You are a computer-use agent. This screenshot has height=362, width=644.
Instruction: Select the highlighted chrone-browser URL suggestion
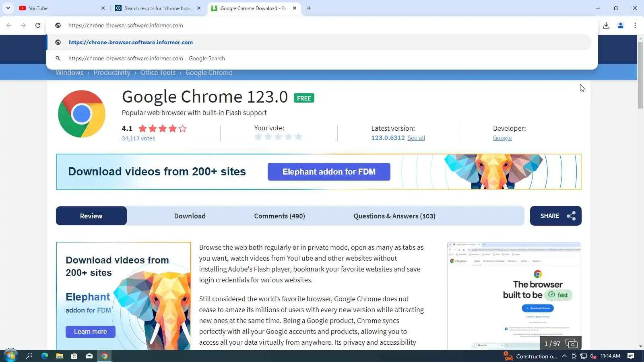pyautogui.click(x=319, y=42)
